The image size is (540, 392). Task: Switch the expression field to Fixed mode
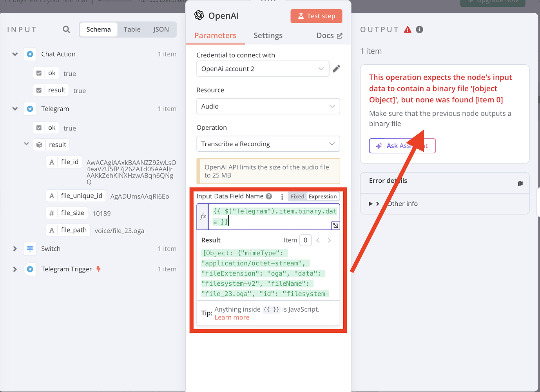pos(297,196)
